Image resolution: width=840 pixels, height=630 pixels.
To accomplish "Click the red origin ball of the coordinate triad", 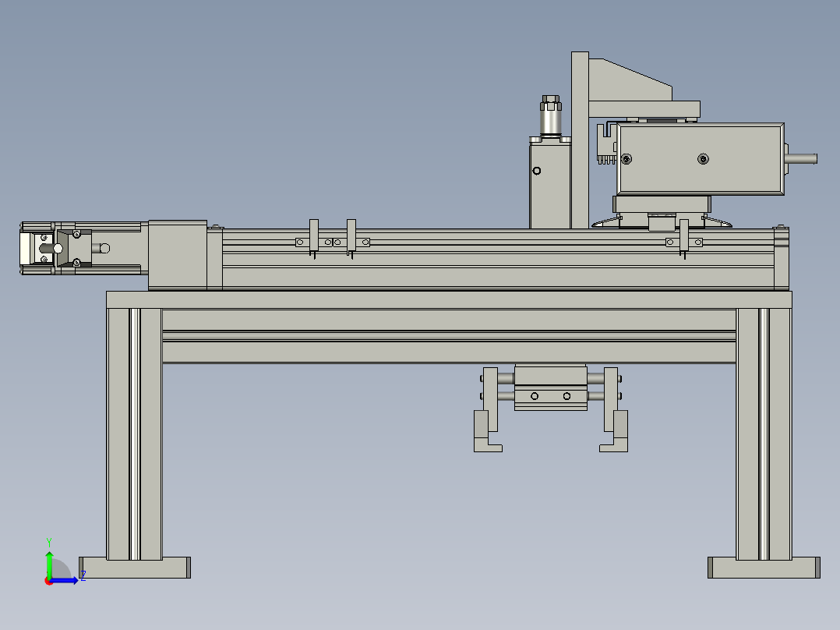I will coord(48,581).
